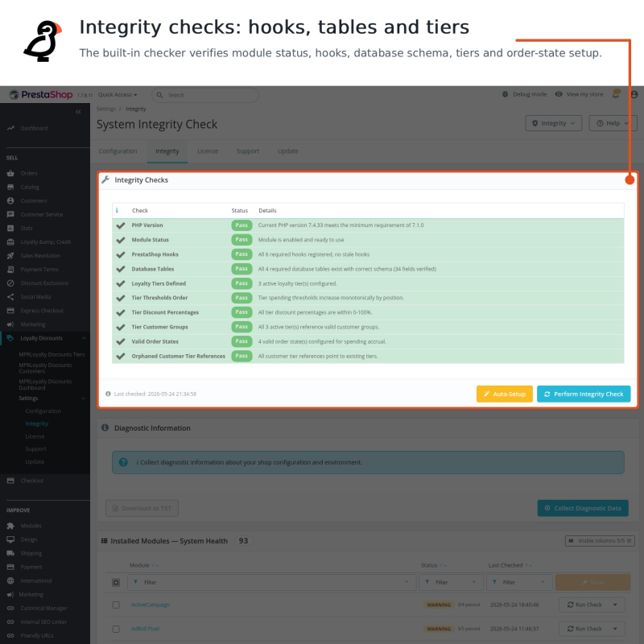The width and height of the screenshot is (644, 644).
Task: Open MPRLoyalty Discounts Tiers submenu item
Action: coord(52,354)
